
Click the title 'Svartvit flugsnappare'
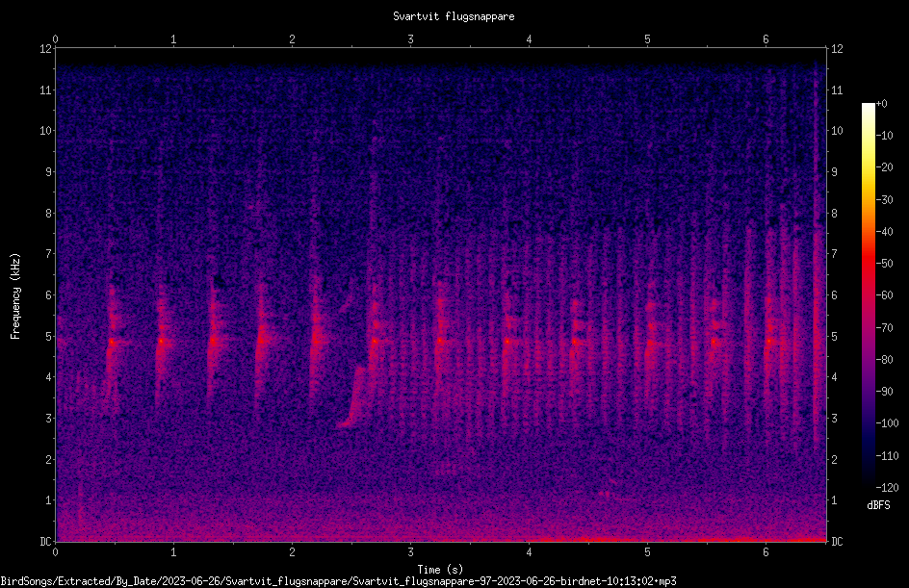(454, 16)
